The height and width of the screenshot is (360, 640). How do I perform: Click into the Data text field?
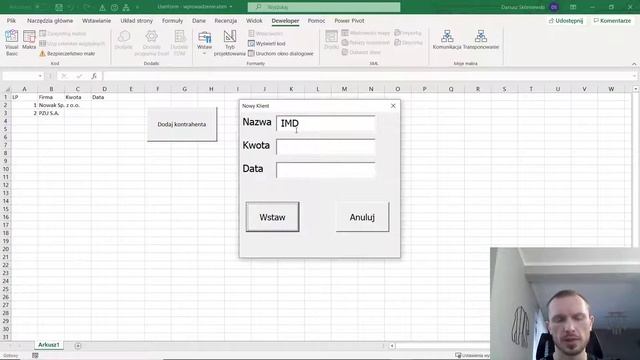326,170
